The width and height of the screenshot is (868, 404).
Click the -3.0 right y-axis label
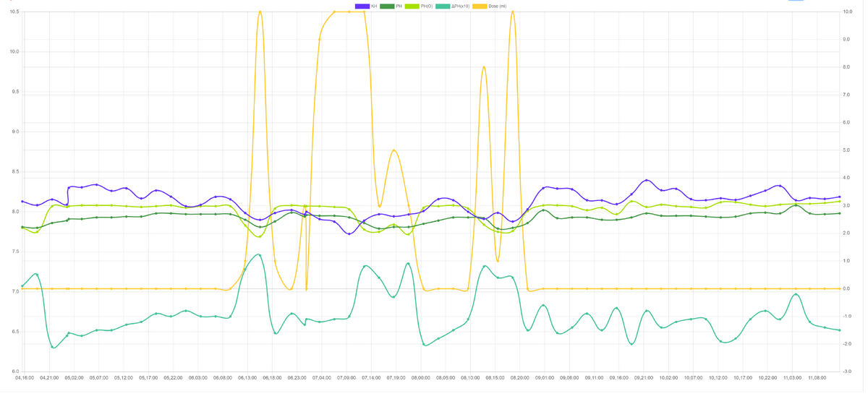pos(848,371)
